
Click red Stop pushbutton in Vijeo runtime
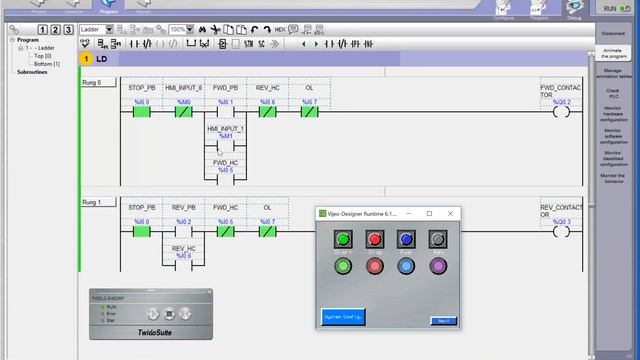tap(375, 240)
